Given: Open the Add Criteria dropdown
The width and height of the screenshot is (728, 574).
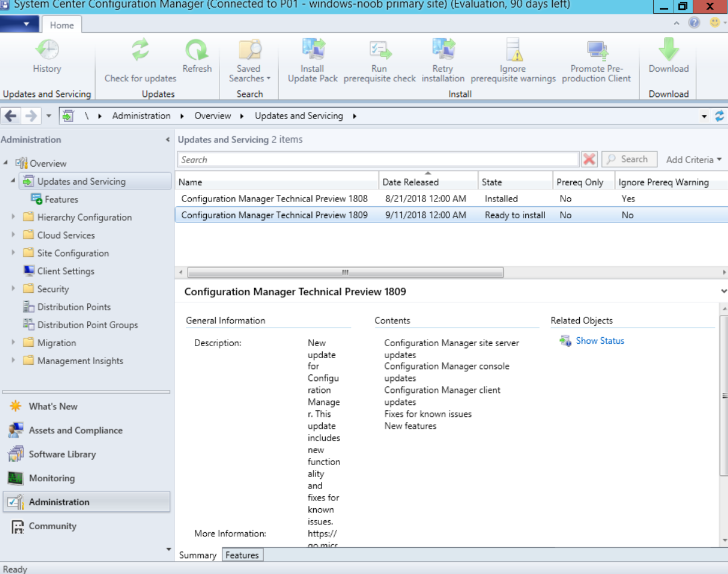Looking at the screenshot, I should click(693, 160).
